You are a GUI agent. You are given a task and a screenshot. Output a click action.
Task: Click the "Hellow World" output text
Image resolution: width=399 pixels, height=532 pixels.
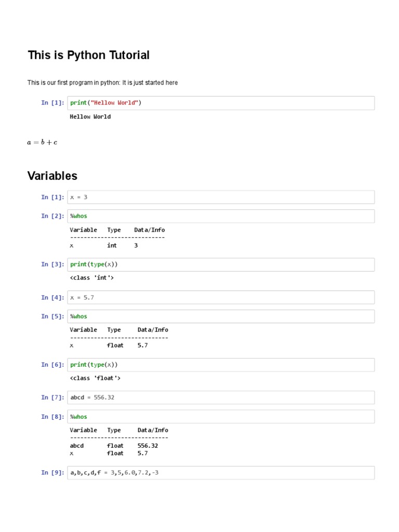click(x=90, y=117)
